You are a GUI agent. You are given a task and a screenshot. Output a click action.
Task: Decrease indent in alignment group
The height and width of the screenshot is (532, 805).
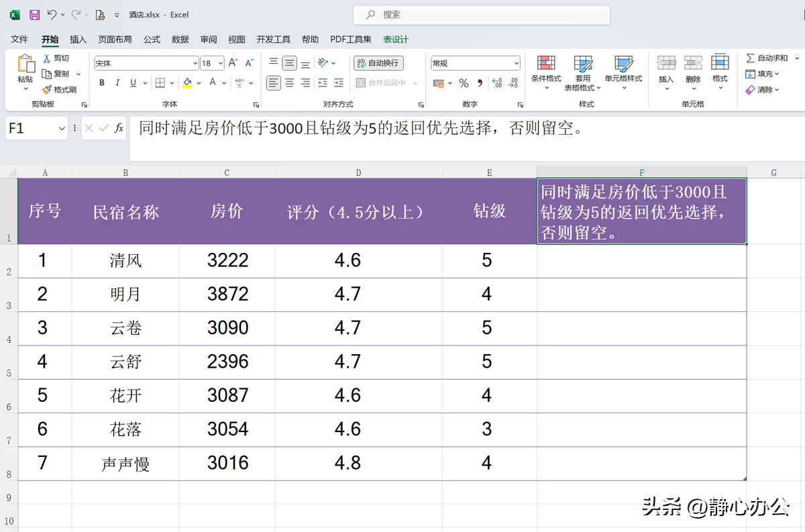click(x=322, y=83)
